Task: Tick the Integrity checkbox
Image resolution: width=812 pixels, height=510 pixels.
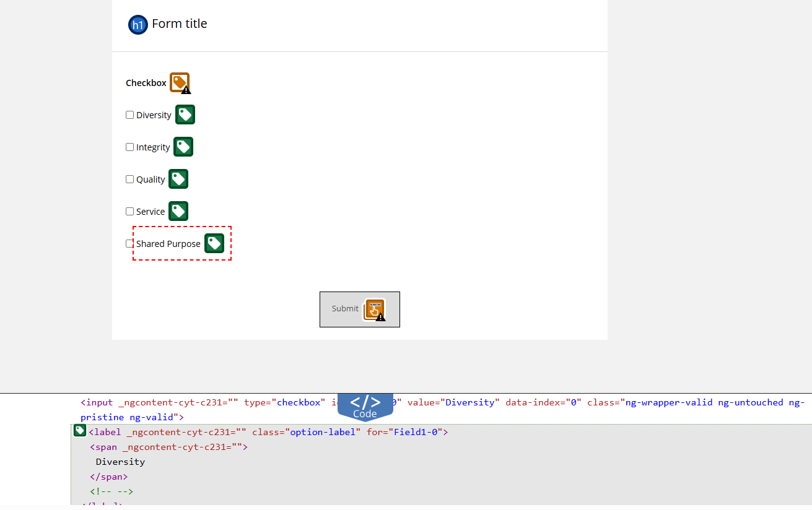Action: click(x=130, y=147)
